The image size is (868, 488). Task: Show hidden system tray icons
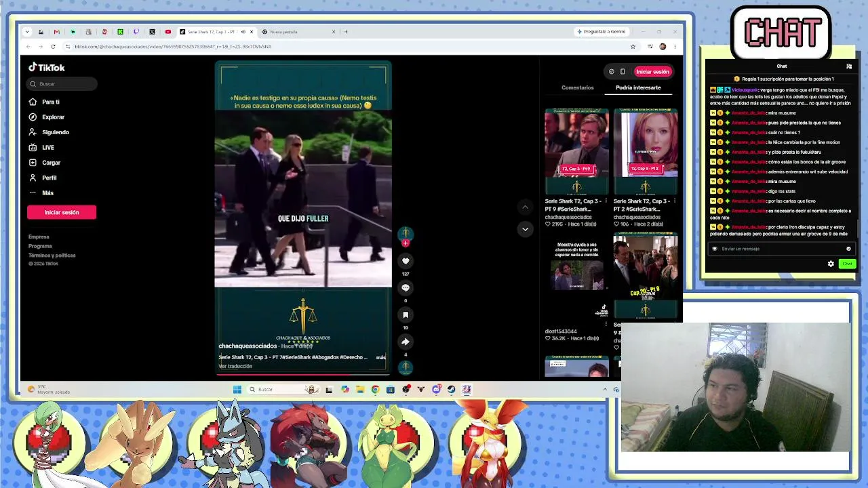[605, 389]
